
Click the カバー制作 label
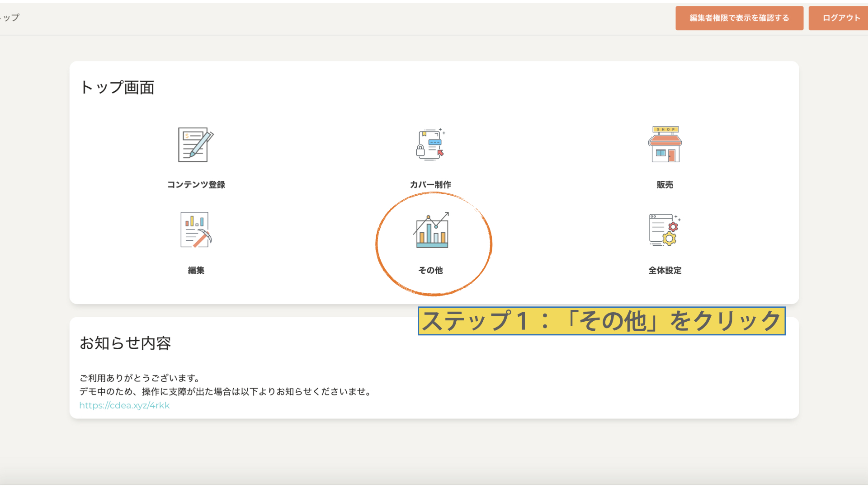430,184
